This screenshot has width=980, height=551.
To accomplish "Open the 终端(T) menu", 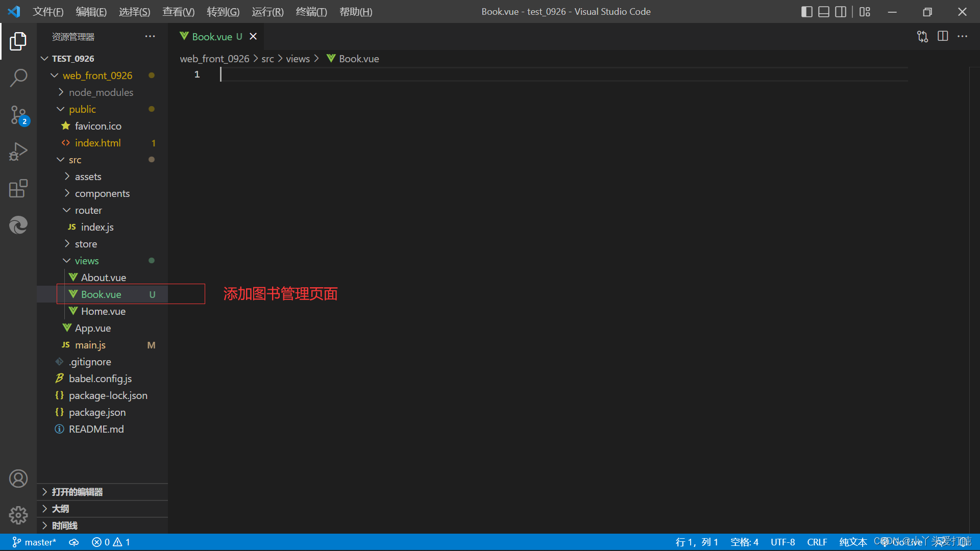I will (x=311, y=12).
